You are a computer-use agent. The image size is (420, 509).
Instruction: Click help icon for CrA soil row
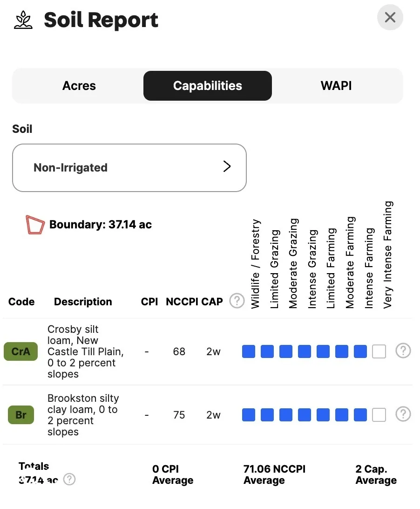(x=403, y=351)
